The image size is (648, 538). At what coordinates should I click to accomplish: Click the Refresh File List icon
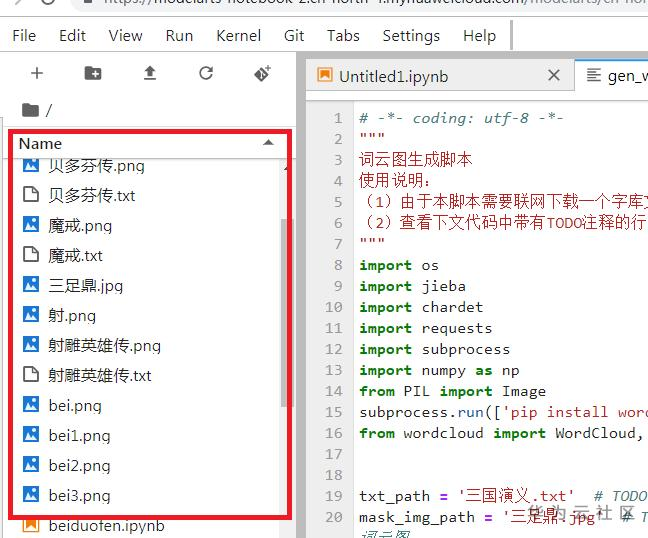tap(206, 73)
